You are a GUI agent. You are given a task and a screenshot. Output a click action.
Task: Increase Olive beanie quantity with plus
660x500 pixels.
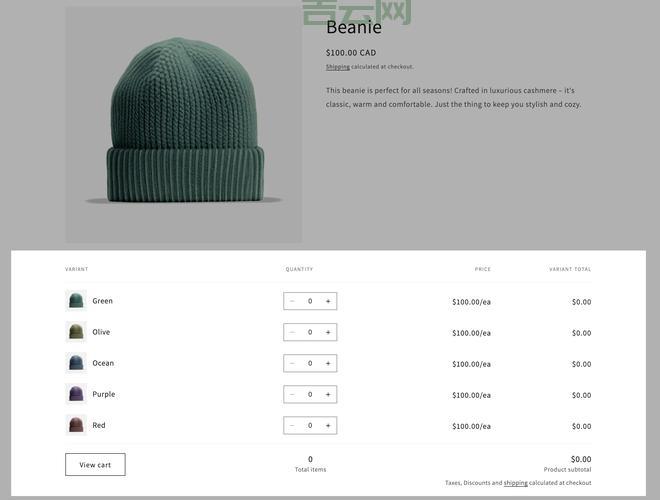[328, 332]
